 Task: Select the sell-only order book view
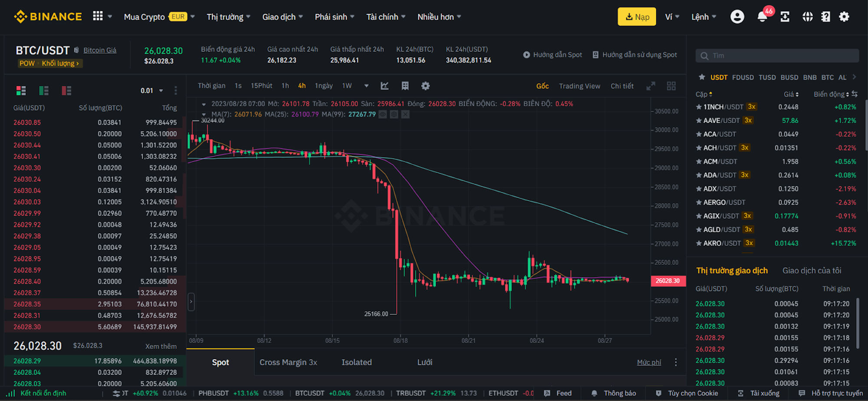click(66, 90)
